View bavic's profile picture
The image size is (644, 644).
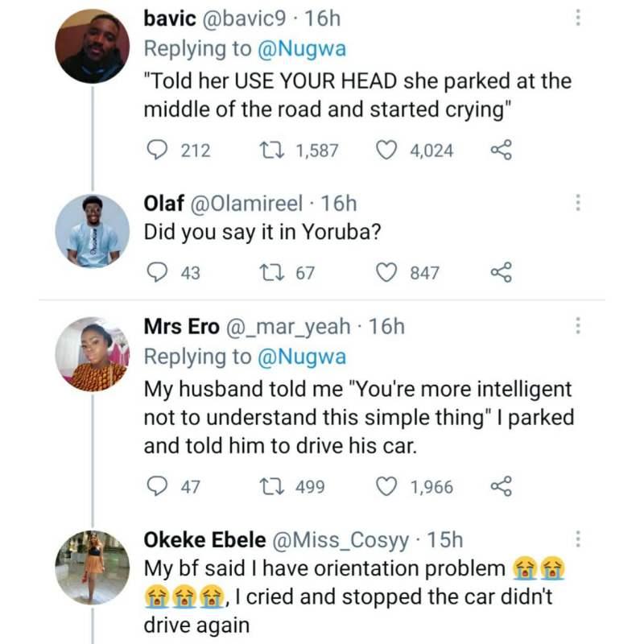pyautogui.click(x=92, y=46)
